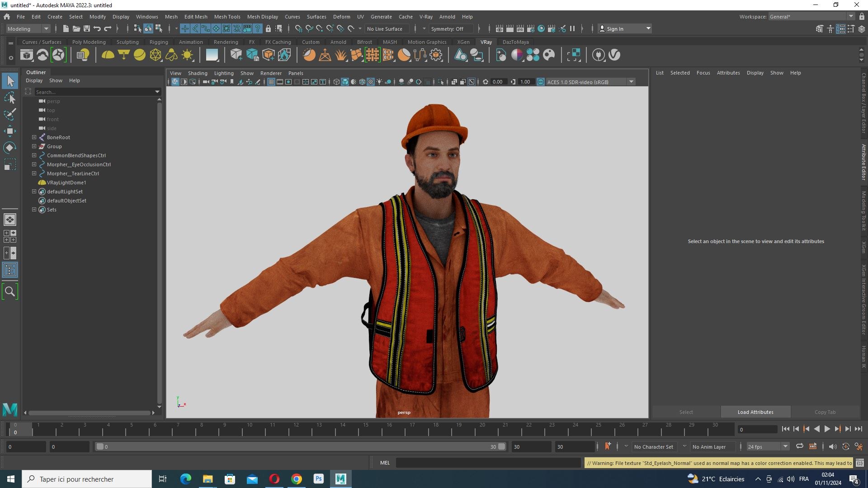Click the Undo icon in status line
This screenshot has height=488, width=868.
(97, 28)
